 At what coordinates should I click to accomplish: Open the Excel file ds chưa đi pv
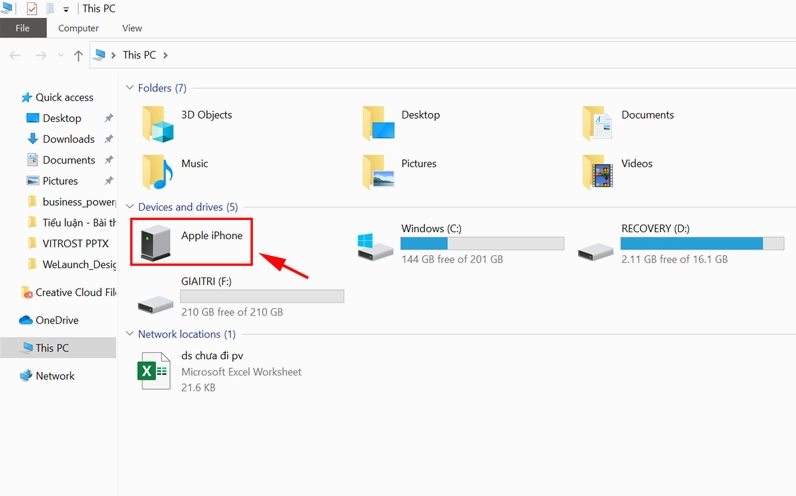pyautogui.click(x=154, y=371)
